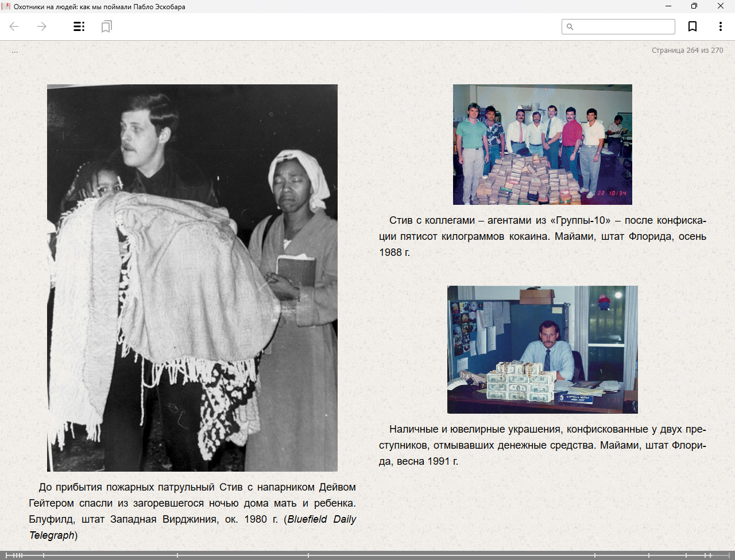Image resolution: width=735 pixels, height=560 pixels.
Task: Show the saved bookmarks panel
Action: [106, 26]
